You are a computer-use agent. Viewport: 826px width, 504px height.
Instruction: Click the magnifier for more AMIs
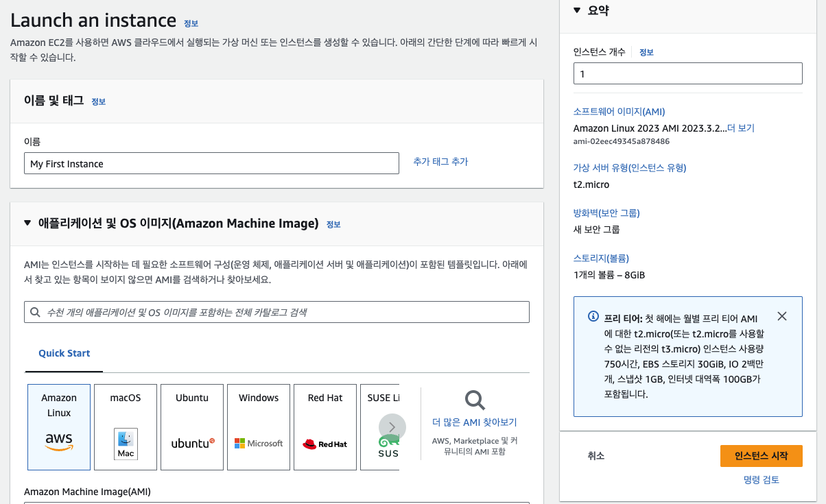click(x=474, y=400)
